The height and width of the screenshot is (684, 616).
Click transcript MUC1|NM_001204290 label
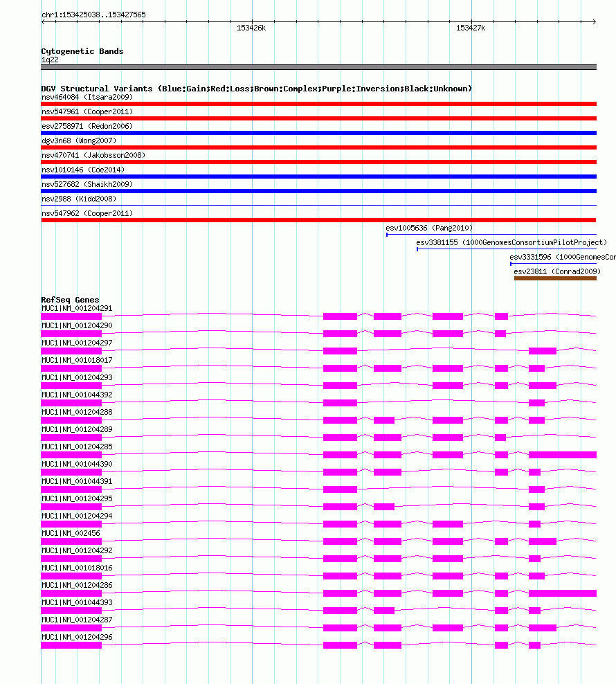77,326
